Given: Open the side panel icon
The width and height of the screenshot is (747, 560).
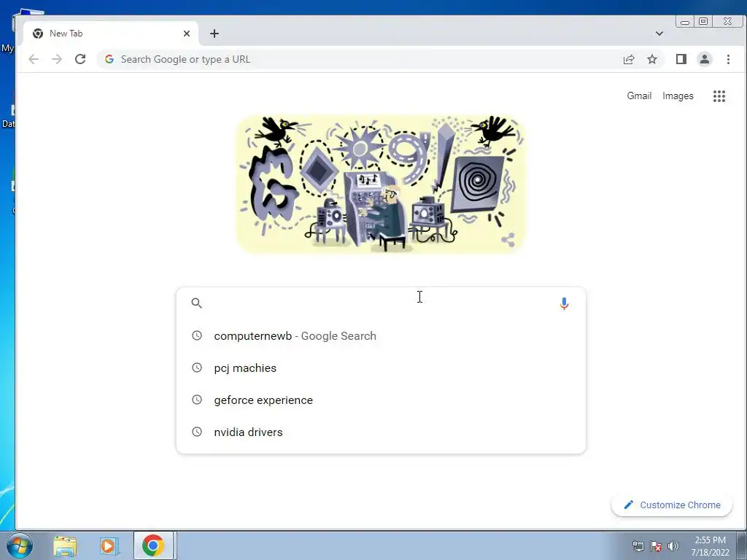Looking at the screenshot, I should coord(681,59).
